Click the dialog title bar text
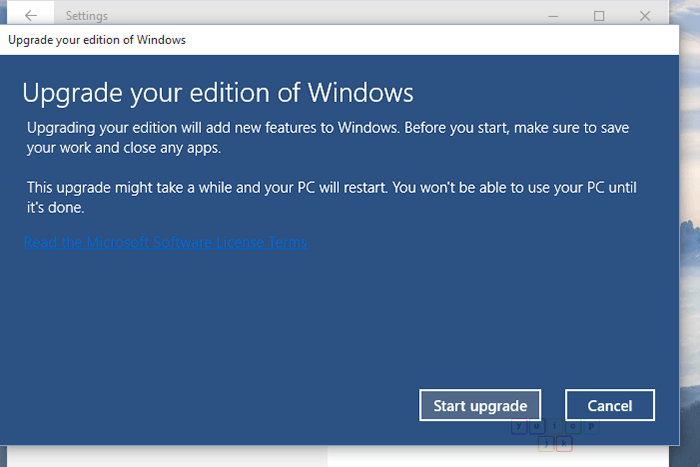Viewport: 700px width, 467px height. pyautogui.click(x=97, y=40)
